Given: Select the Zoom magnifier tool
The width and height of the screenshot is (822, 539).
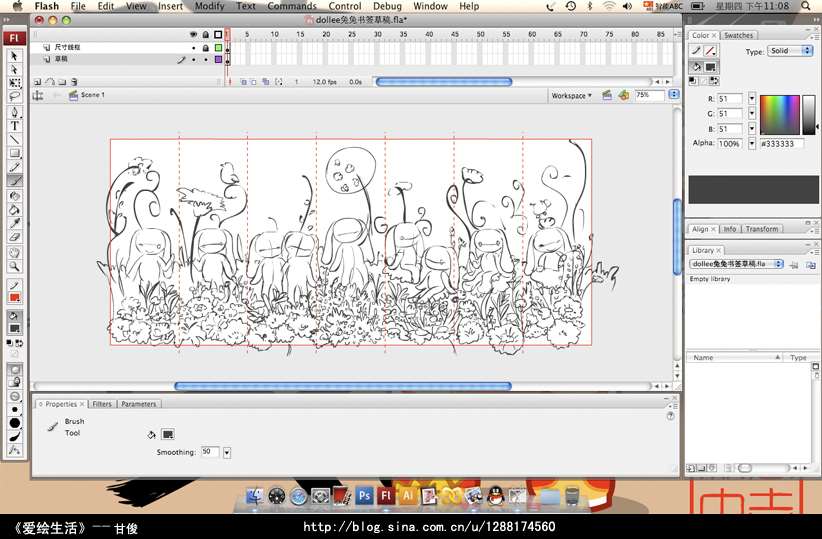Looking at the screenshot, I should pos(15,266).
